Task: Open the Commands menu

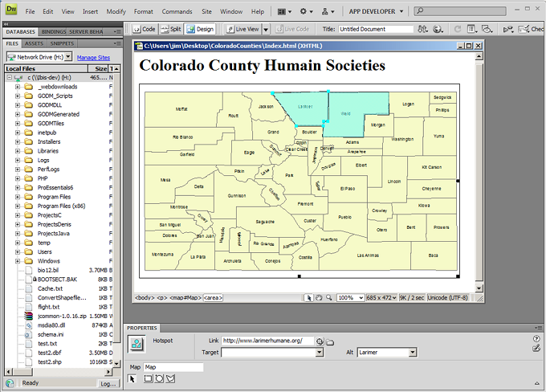Action: coord(177,12)
